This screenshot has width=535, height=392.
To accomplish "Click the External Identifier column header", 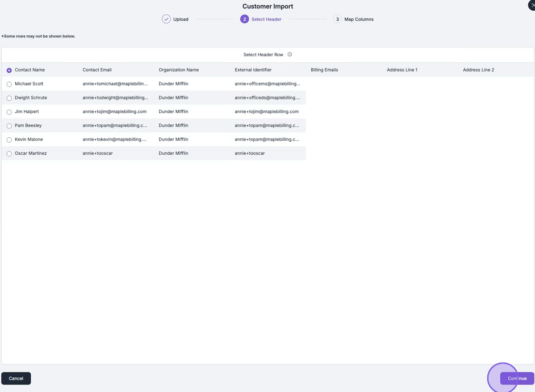I will click(x=253, y=70).
